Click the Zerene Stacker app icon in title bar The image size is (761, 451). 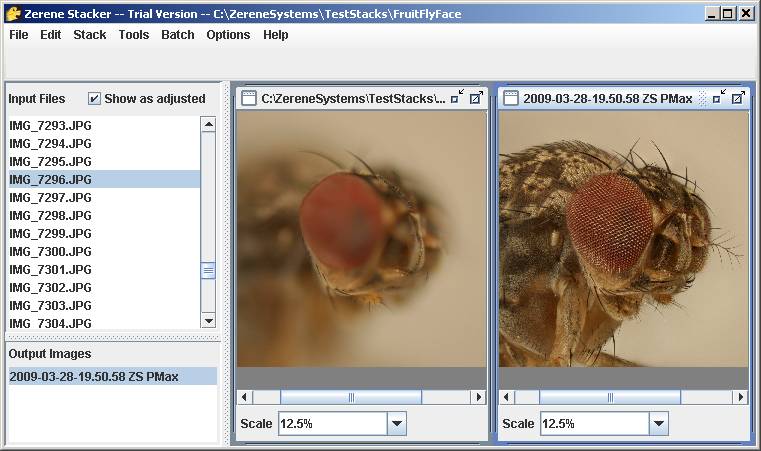[x=13, y=14]
